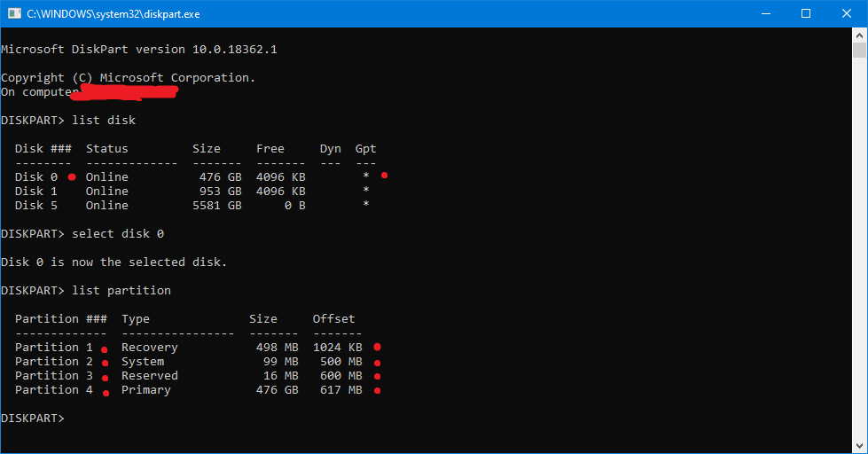The width and height of the screenshot is (868, 454).
Task: Click the 16 MB partition size
Action: 281,375
